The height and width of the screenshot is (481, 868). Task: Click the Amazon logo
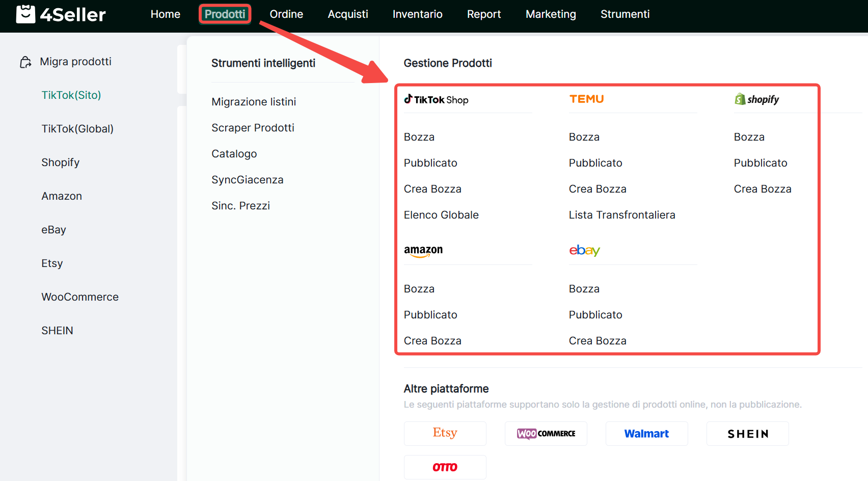(x=423, y=250)
